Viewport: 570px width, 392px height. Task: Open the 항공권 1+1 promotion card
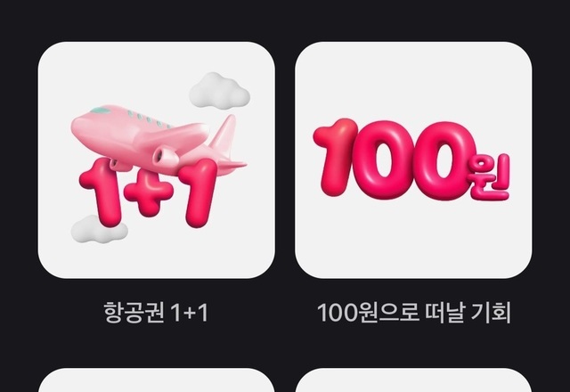tap(157, 160)
